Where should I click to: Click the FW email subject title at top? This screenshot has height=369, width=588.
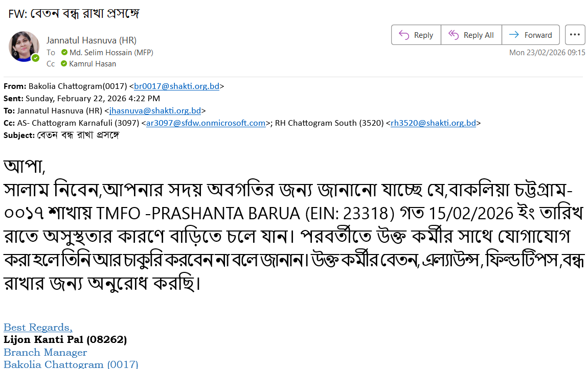click(74, 14)
